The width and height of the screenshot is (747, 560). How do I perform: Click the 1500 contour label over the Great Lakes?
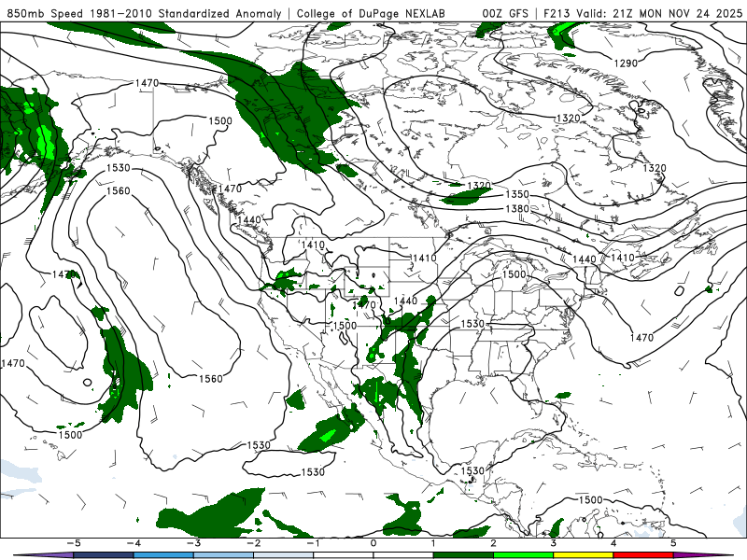[514, 274]
